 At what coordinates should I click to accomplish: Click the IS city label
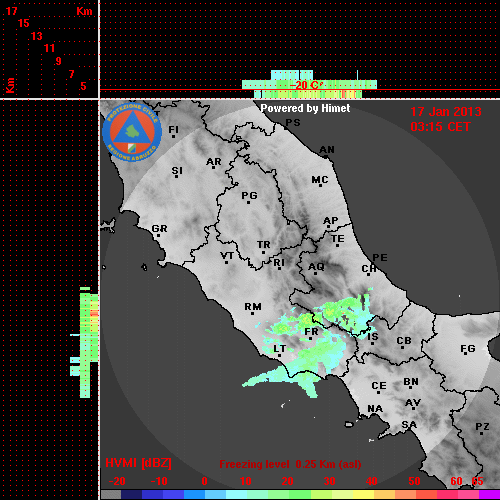(373, 337)
